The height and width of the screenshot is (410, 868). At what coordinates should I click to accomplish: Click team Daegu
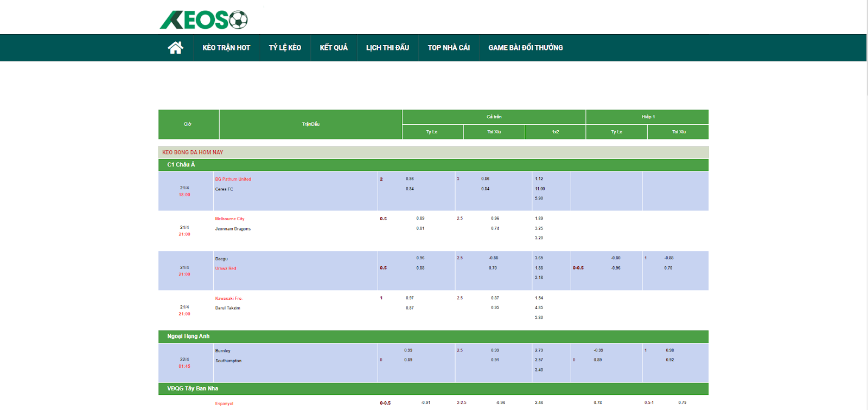pyautogui.click(x=221, y=259)
